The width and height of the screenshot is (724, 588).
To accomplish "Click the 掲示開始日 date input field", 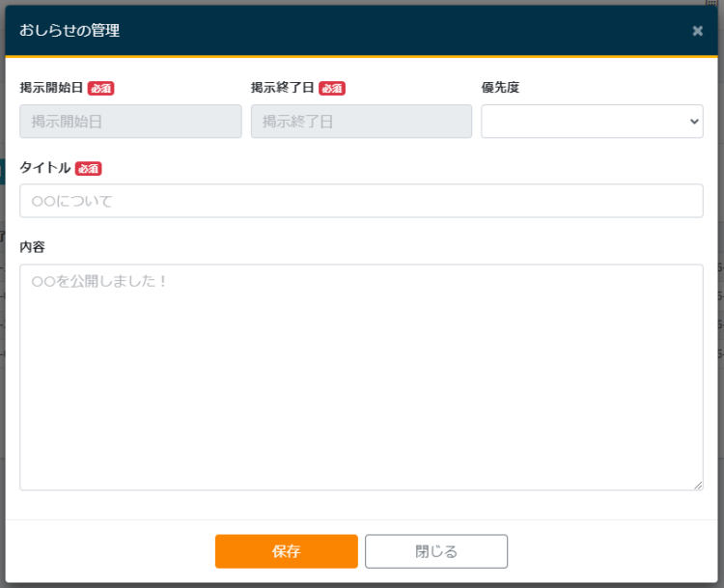I will click(130, 122).
